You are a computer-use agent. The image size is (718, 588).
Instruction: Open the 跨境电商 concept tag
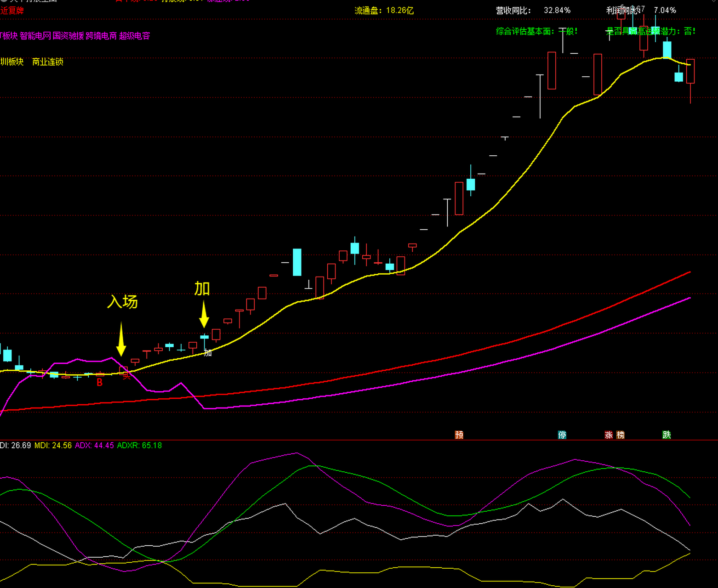pos(102,36)
